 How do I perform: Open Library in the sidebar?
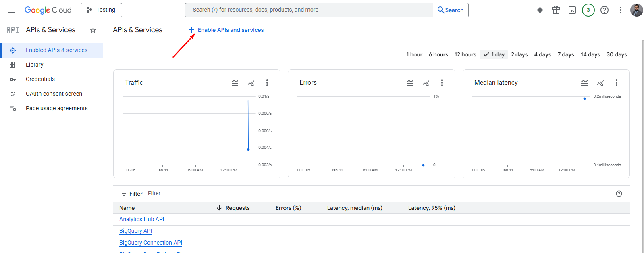(35, 65)
